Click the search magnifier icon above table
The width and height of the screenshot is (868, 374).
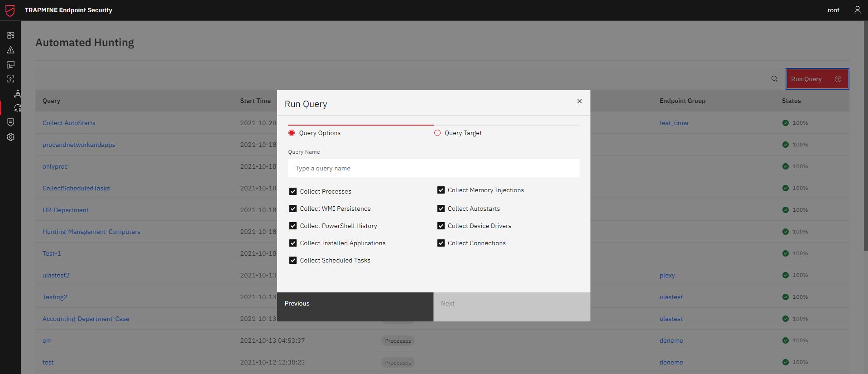pos(774,79)
